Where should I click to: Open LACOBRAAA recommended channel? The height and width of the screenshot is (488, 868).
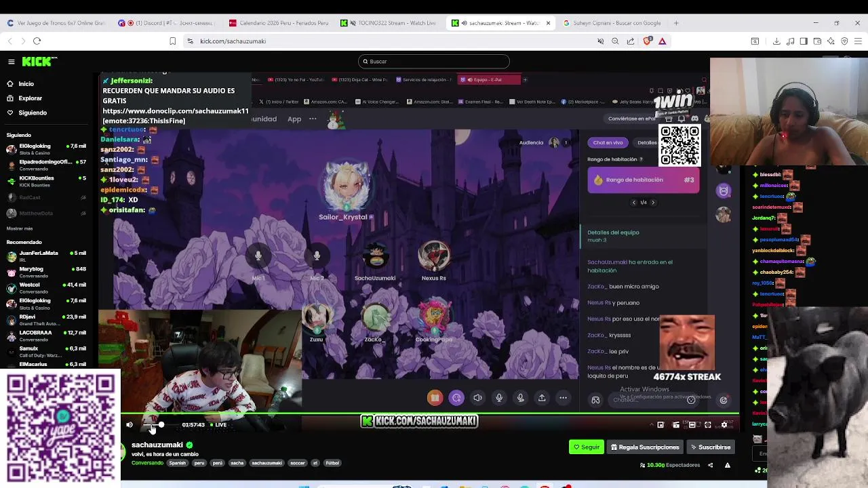tap(46, 335)
